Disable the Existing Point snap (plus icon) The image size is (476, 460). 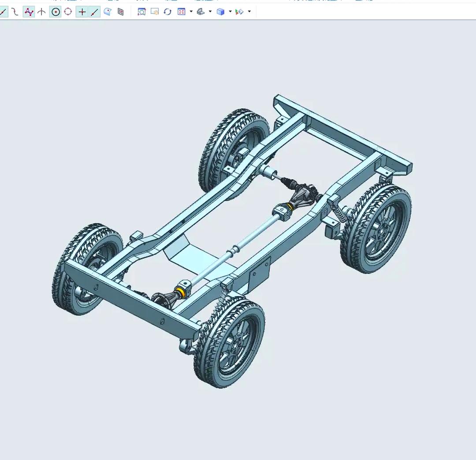[82, 12]
